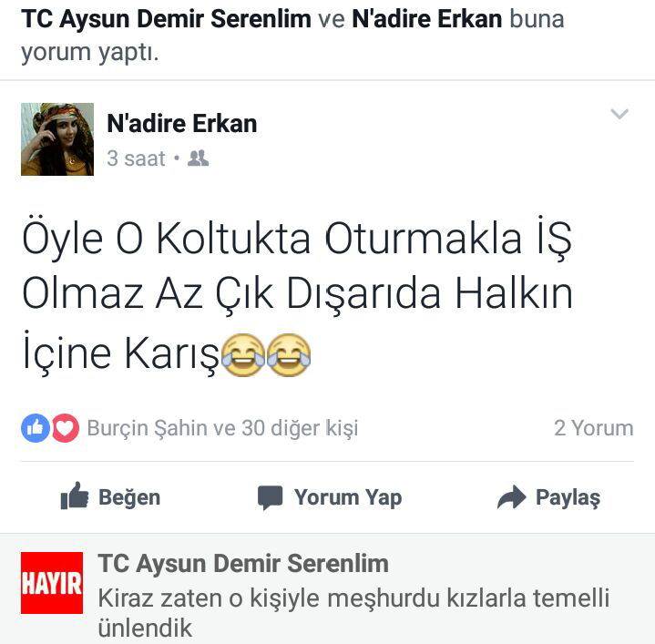The height and width of the screenshot is (644, 655).
Task: Open the 3 saat timestamp
Action: coord(136,158)
